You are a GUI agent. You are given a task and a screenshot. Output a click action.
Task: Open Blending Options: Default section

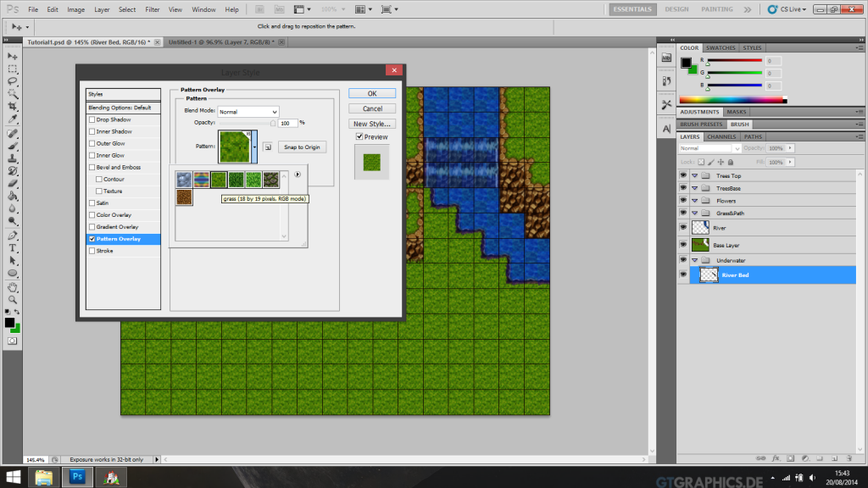tap(123, 108)
